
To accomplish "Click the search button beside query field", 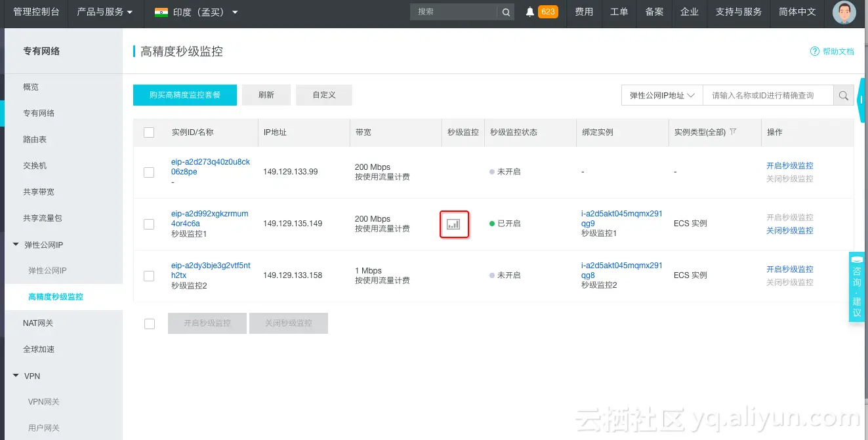I will 844,96.
